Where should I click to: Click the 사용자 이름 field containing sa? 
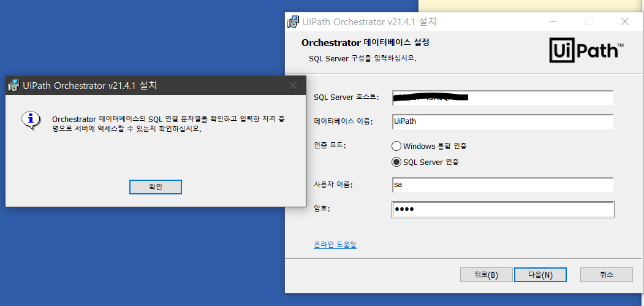click(502, 185)
